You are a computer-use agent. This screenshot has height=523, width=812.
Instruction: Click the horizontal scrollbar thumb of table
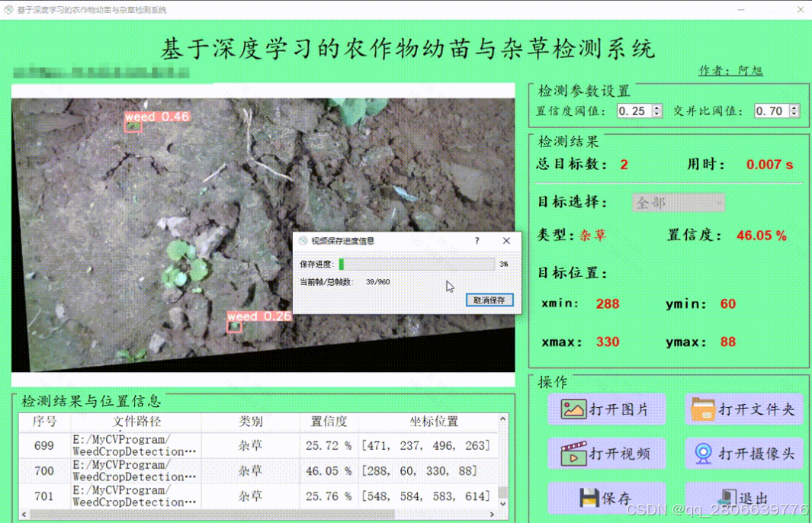212,514
